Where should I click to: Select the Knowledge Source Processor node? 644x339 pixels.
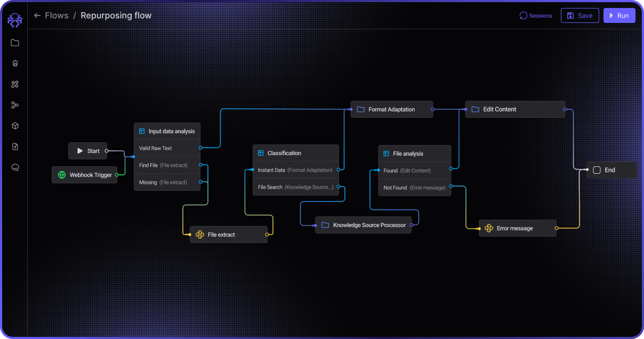coord(363,225)
